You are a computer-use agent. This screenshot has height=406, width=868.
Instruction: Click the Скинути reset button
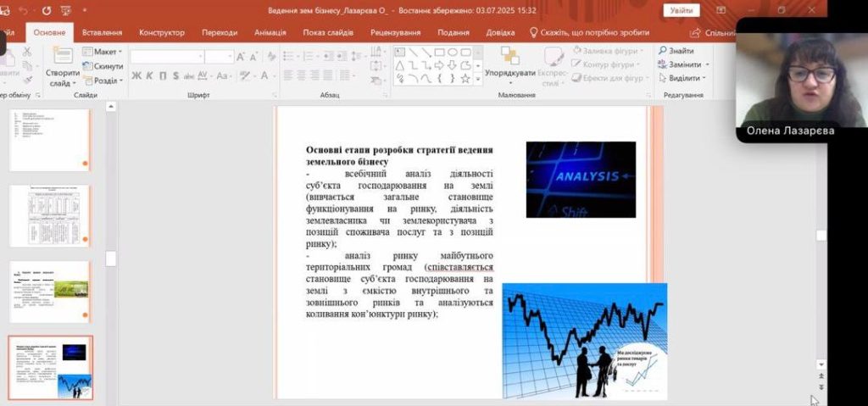click(x=103, y=66)
